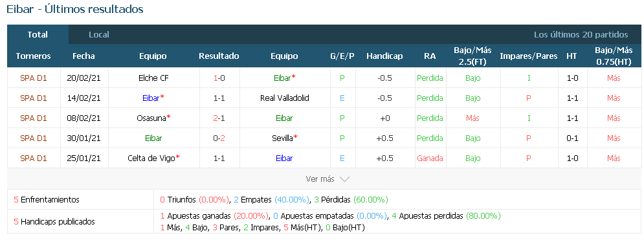Select SPA D1 tournament on 20/02/21 row

coord(34,78)
